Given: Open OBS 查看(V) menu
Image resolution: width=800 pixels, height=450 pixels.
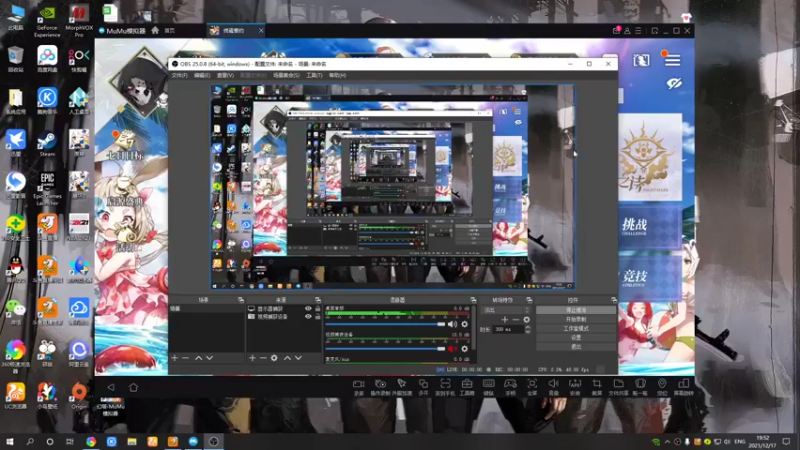Looking at the screenshot, I should tap(226, 76).
